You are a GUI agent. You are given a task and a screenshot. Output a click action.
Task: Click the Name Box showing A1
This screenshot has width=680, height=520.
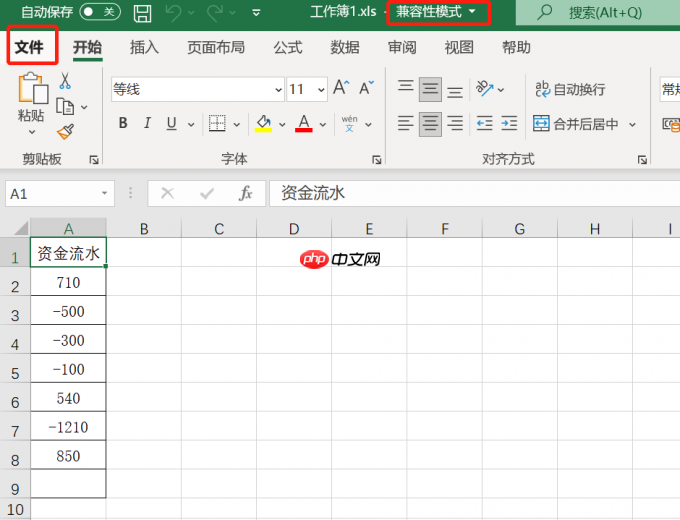pyautogui.click(x=60, y=193)
